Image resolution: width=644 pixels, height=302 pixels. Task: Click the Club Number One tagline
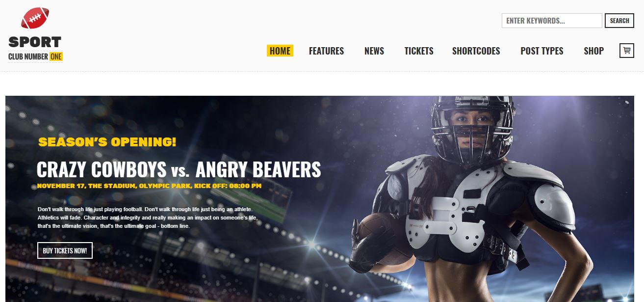(x=35, y=56)
